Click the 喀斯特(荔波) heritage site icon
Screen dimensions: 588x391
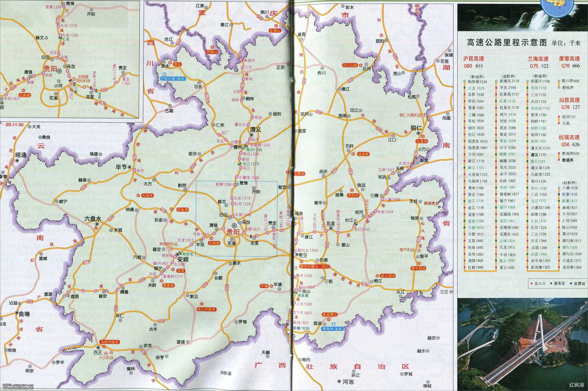(333, 324)
